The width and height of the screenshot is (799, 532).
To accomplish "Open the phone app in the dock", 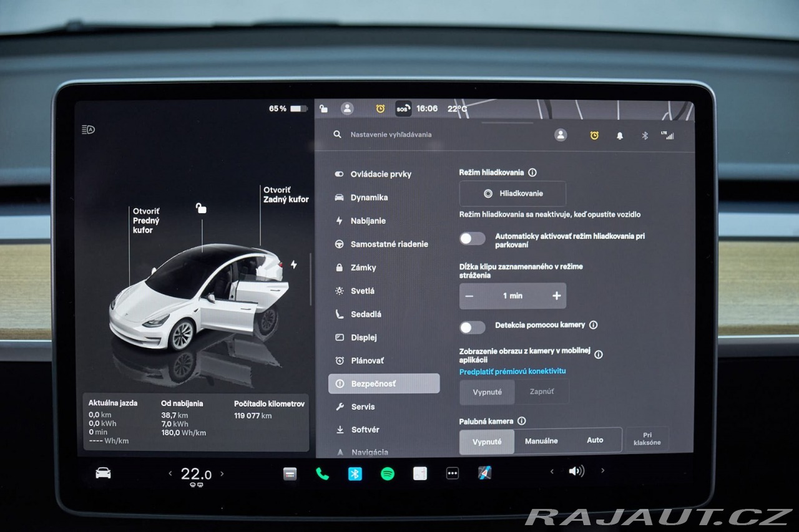I will (x=323, y=474).
